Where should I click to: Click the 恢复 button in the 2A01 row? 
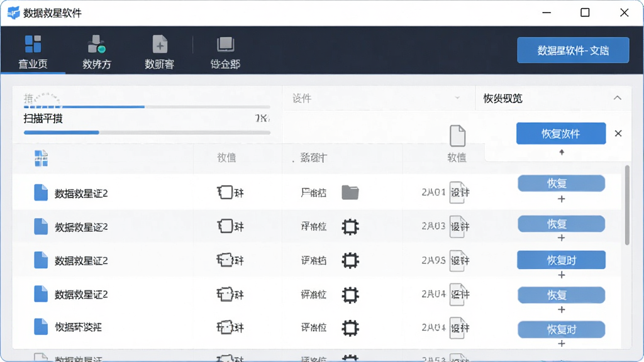point(561,183)
